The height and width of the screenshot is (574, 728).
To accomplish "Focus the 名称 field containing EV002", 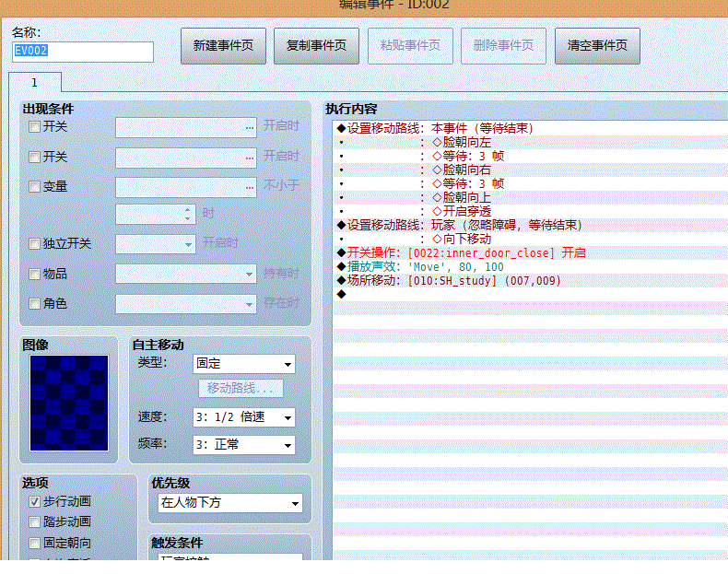I will 83,52.
